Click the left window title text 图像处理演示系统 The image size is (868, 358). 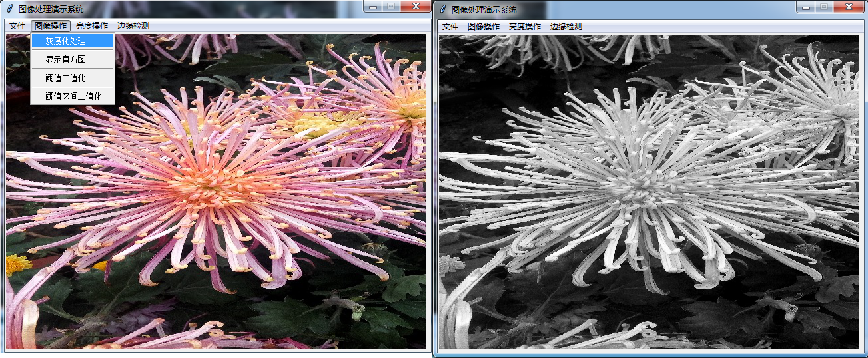pos(51,9)
